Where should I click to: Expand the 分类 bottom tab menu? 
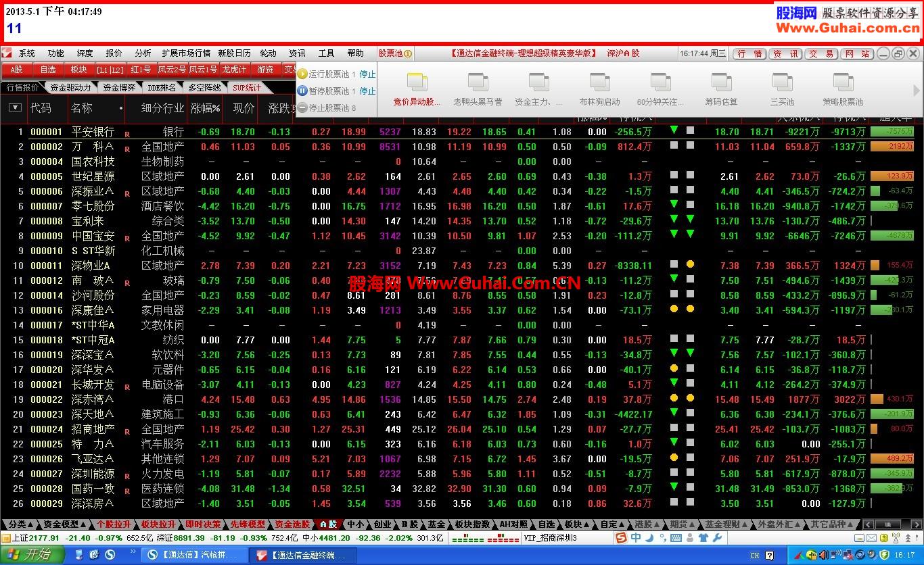(x=20, y=524)
